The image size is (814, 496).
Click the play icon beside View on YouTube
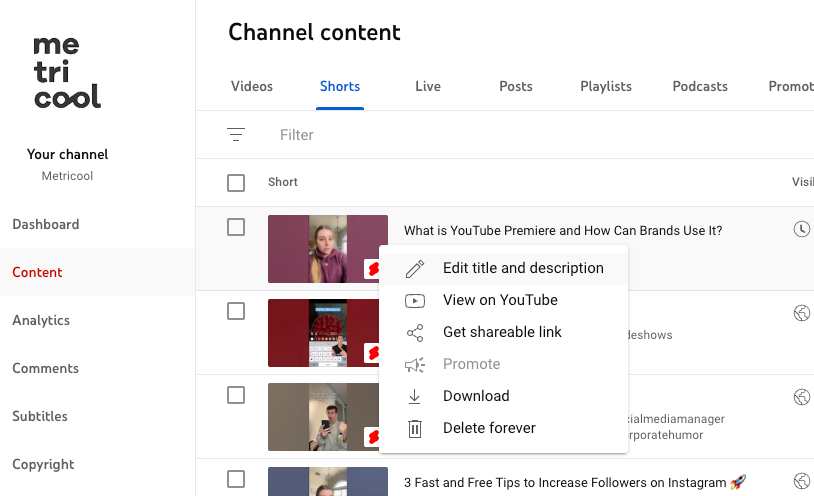point(415,301)
